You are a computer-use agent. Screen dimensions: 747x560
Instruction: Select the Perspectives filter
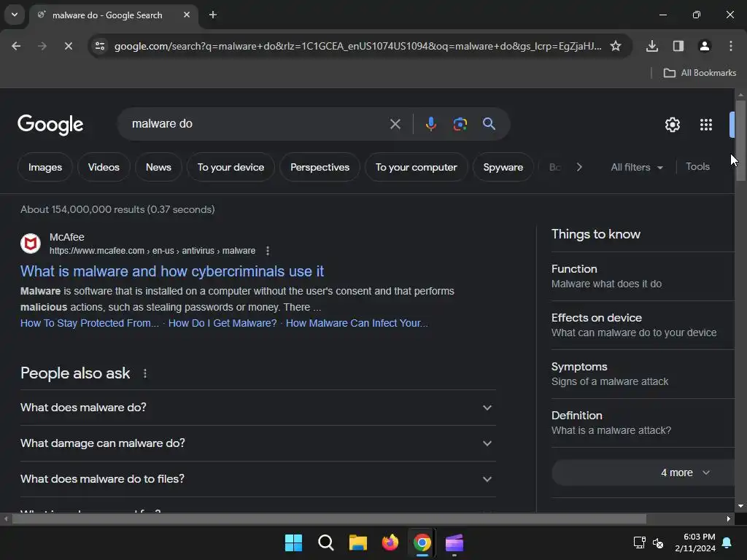click(x=320, y=167)
